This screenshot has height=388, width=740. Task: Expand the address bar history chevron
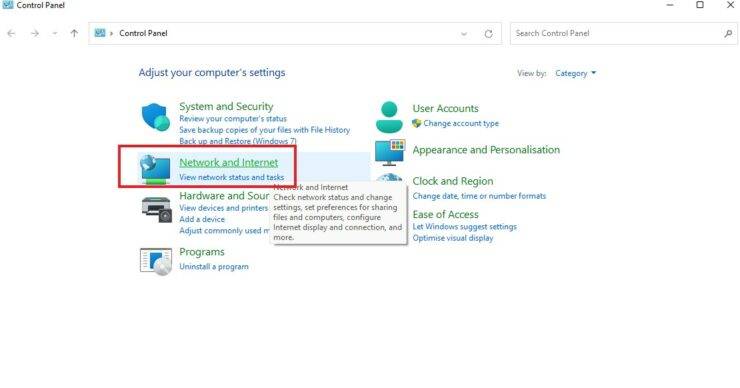(464, 34)
